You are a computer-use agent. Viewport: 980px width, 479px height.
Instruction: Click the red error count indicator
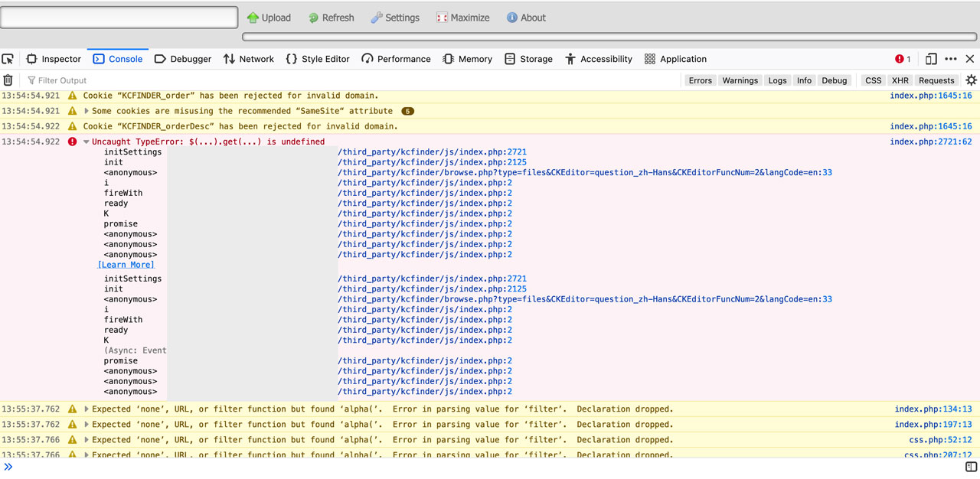point(903,59)
